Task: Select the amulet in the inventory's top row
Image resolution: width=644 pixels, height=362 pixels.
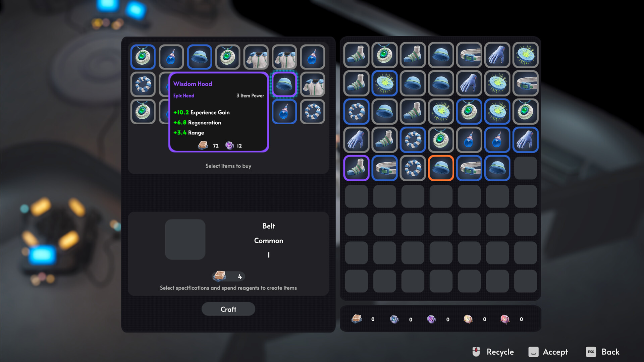Action: coord(384,55)
